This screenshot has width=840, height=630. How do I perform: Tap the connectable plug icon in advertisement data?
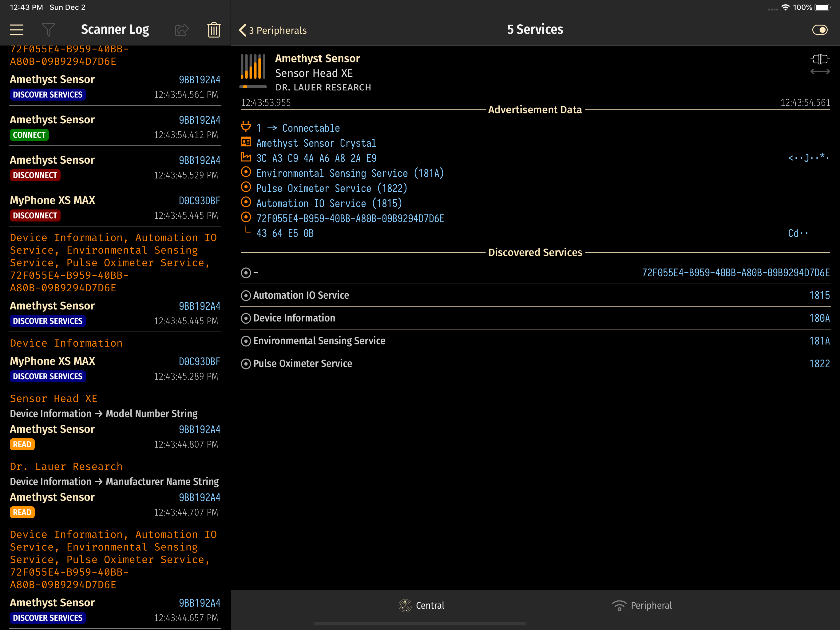[x=246, y=126]
